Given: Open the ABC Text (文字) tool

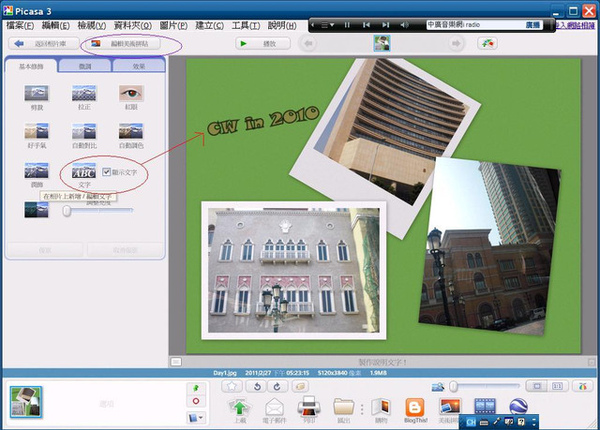Looking at the screenshot, I should click(84, 170).
